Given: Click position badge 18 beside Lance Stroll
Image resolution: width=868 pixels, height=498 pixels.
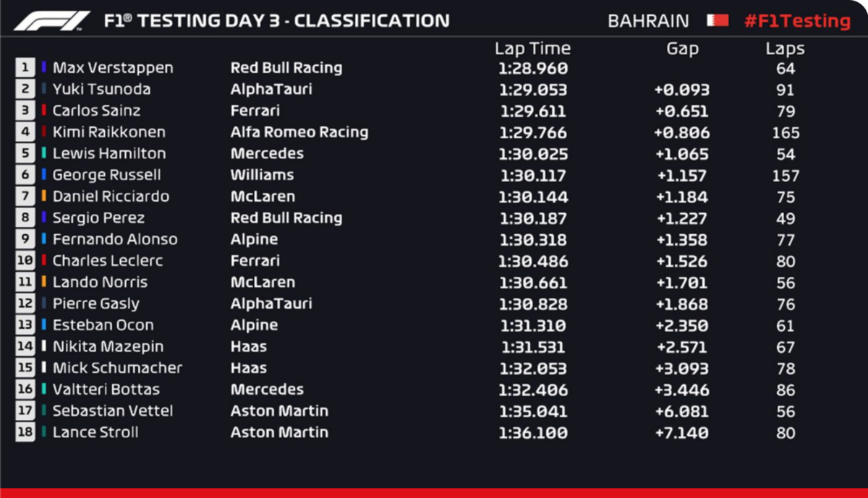Looking at the screenshot, I should pos(25,432).
